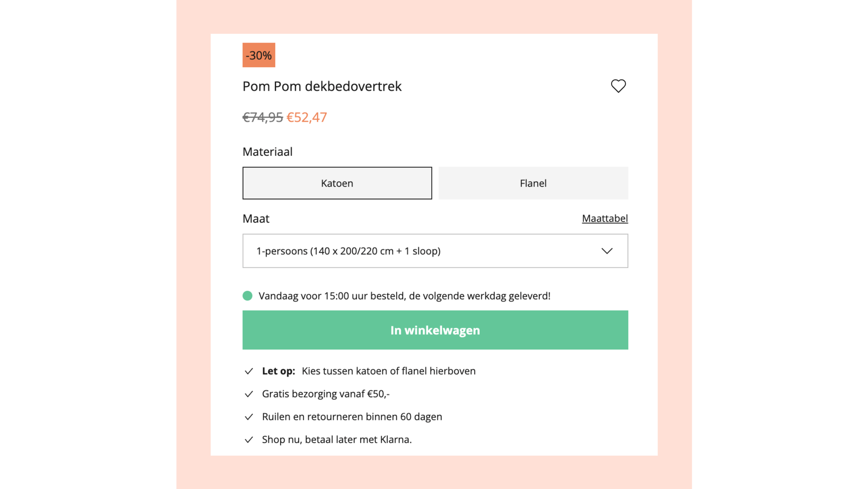Add product to wishlist with heart icon

(x=618, y=86)
